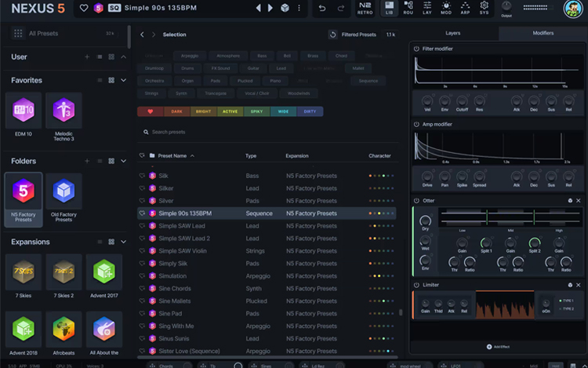The height and width of the screenshot is (368, 588).
Task: Toggle the ACTIVE character filter
Action: (x=230, y=111)
